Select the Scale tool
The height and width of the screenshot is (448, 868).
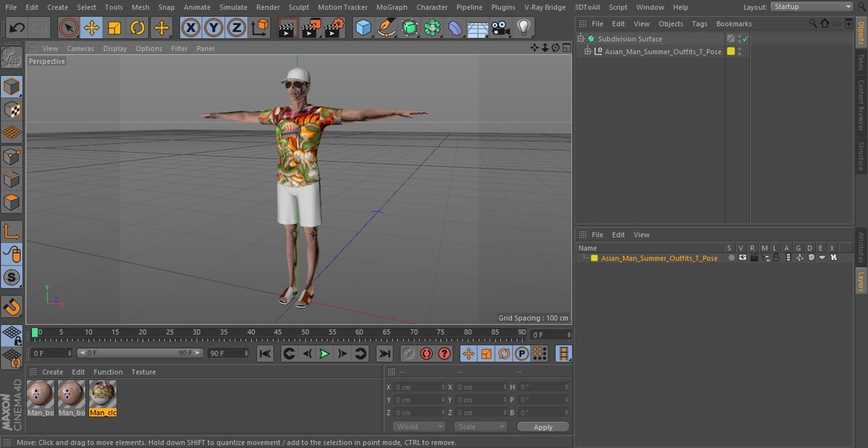tap(114, 28)
